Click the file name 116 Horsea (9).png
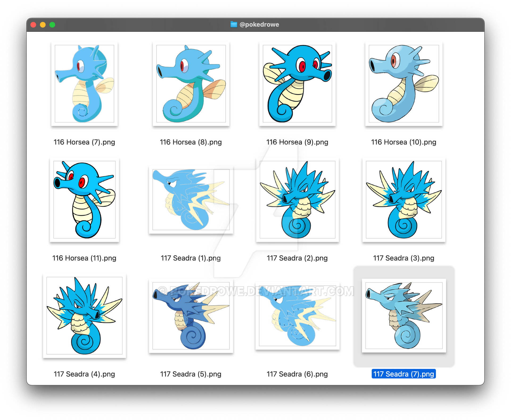Image resolution: width=511 pixels, height=420 pixels. [297, 142]
